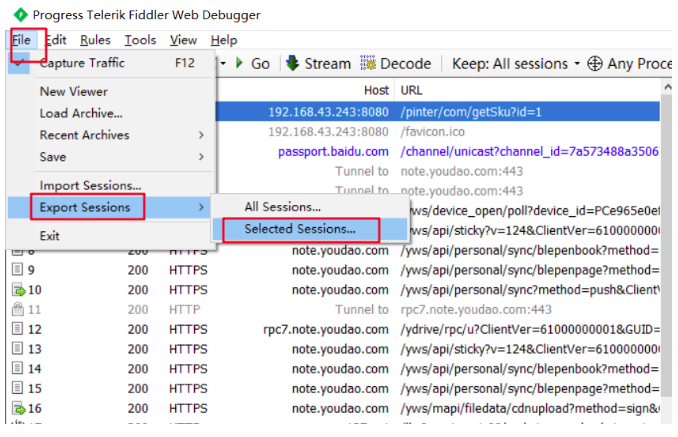Image resolution: width=678 pixels, height=437 pixels.
Task: Click document icon of session 15
Action: 17,388
